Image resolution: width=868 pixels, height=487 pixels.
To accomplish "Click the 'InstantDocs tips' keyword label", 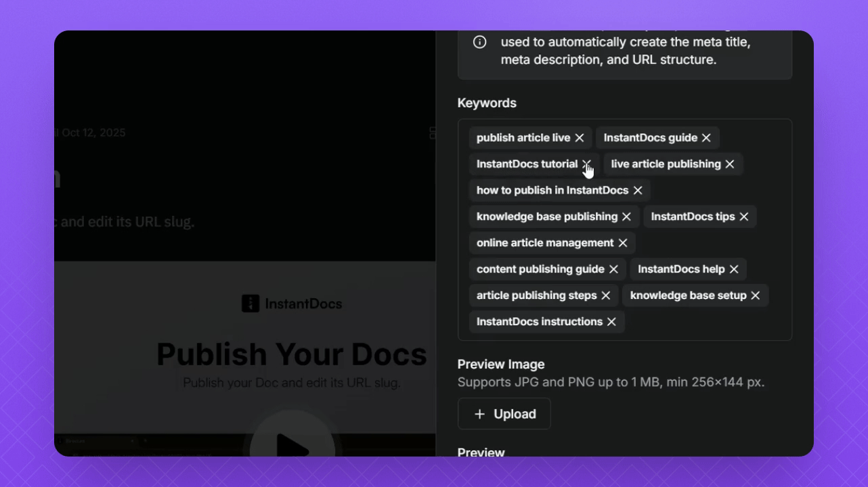I will [x=693, y=217].
